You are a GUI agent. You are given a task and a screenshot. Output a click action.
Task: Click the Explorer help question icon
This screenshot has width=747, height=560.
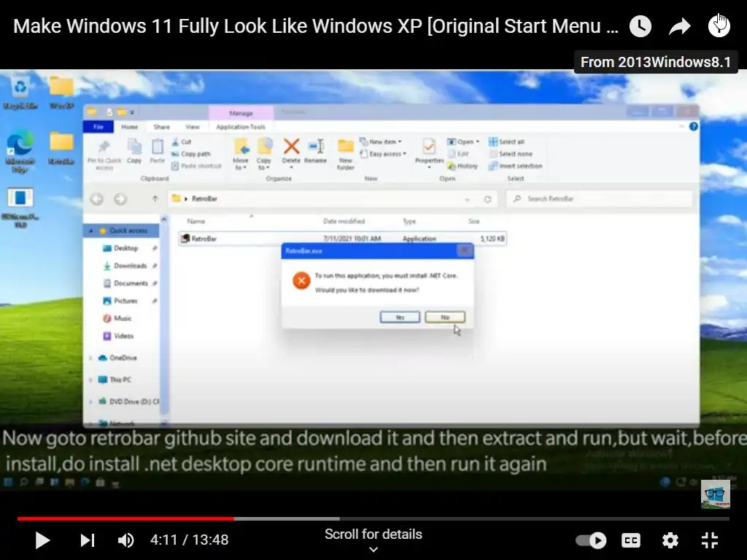694,126
